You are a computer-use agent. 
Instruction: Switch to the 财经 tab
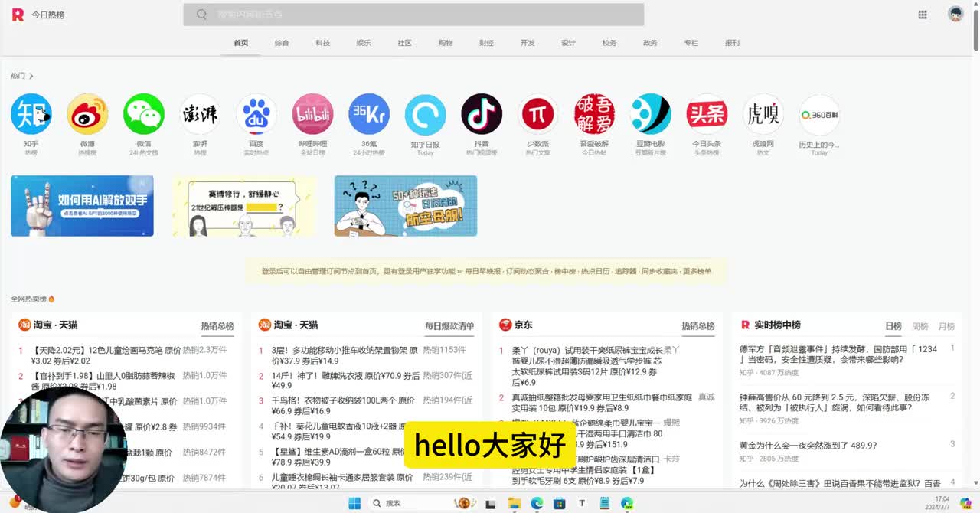486,43
